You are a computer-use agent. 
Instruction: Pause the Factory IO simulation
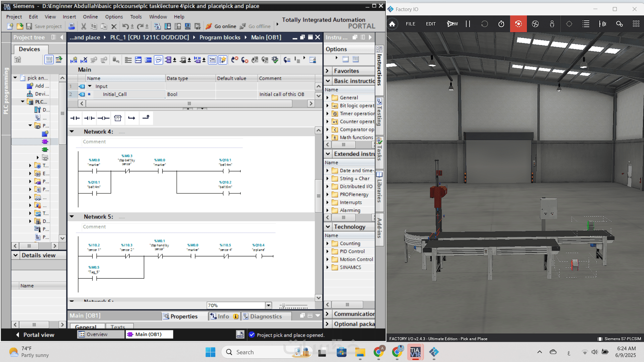point(468,24)
